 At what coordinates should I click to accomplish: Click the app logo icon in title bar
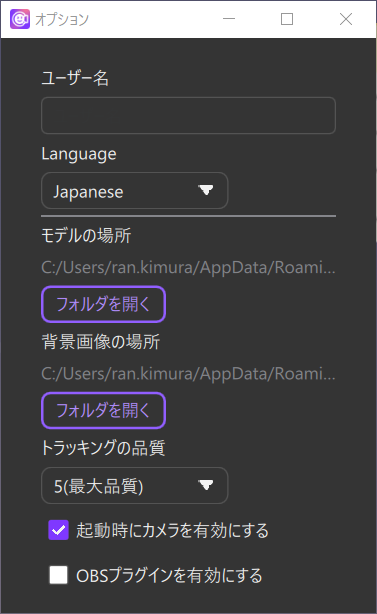(20, 19)
